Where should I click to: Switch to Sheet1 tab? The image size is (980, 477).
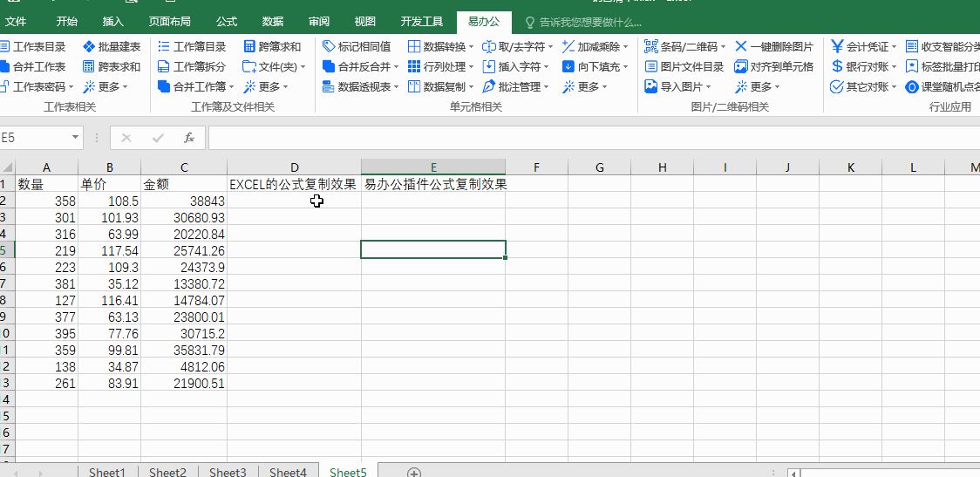(x=107, y=473)
